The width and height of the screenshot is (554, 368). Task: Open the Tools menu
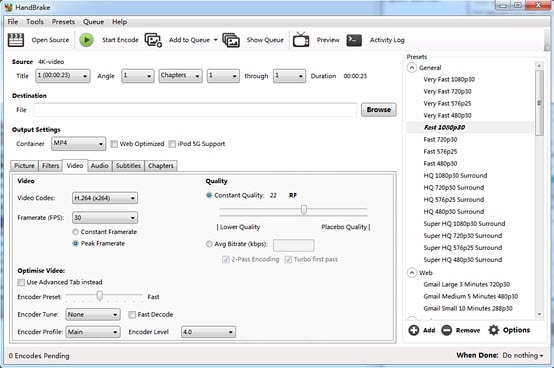(x=35, y=22)
